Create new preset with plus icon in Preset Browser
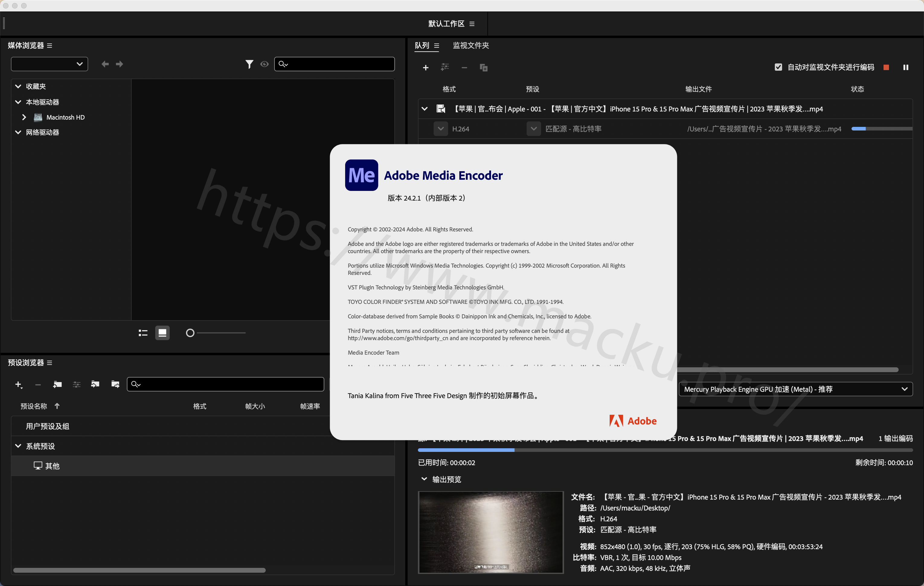924x586 pixels. click(x=18, y=384)
